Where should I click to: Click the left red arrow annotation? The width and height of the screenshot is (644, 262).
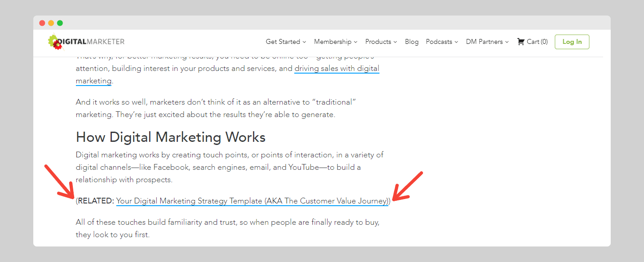tap(59, 182)
